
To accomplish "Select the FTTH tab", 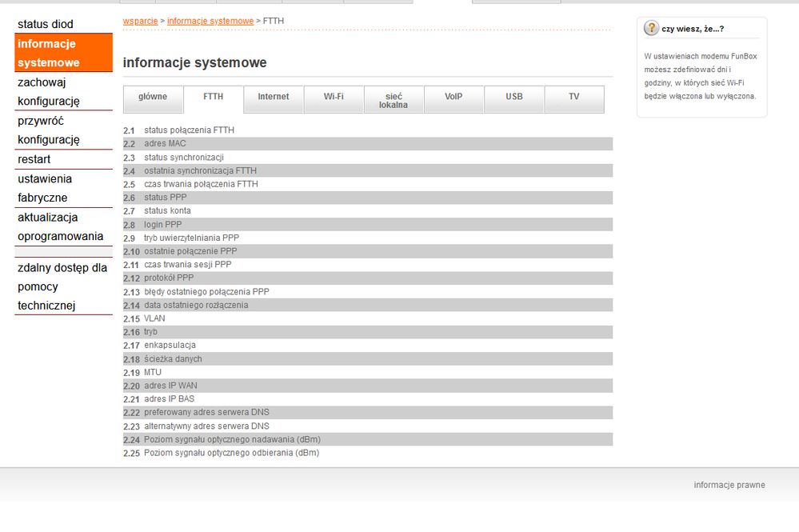I will point(214,97).
